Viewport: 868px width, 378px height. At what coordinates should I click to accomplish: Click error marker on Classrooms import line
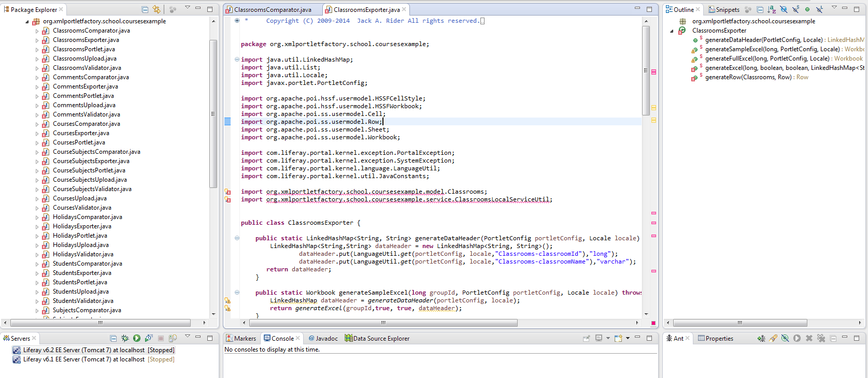[x=227, y=192]
